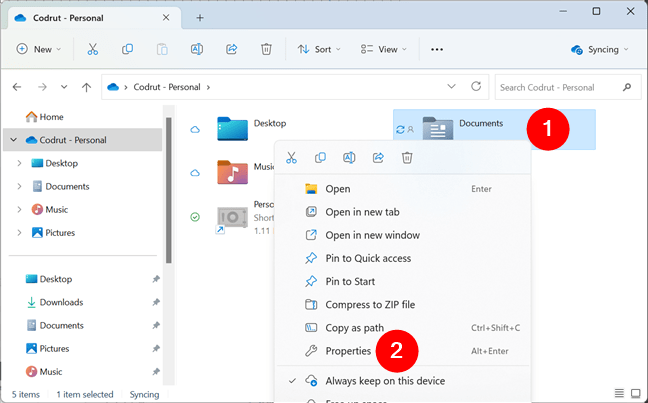Click the Cut scissors icon in the context menu
This screenshot has height=403, width=648.
tap(291, 157)
